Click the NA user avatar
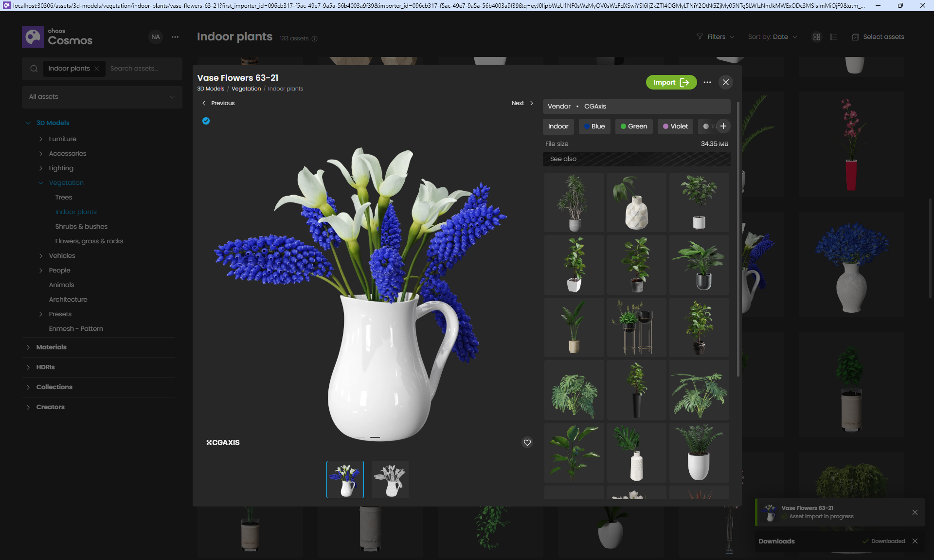This screenshot has width=934, height=560. point(156,37)
